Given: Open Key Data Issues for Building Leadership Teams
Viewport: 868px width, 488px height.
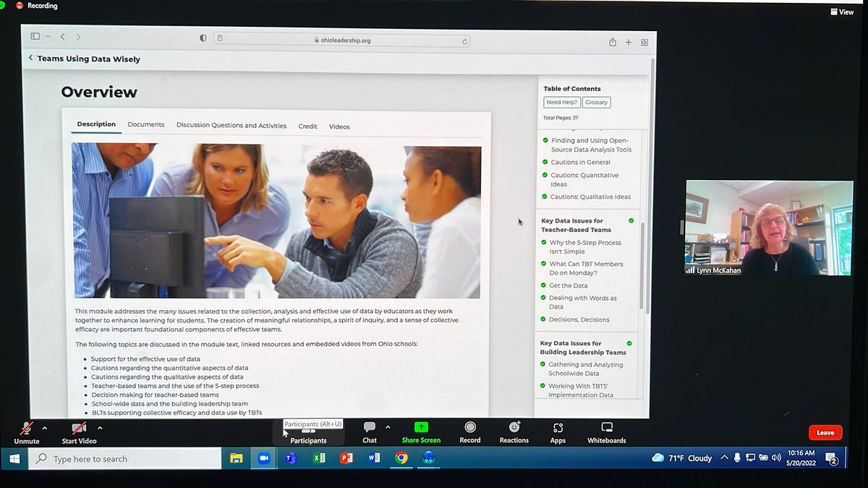Looking at the screenshot, I should tap(583, 348).
